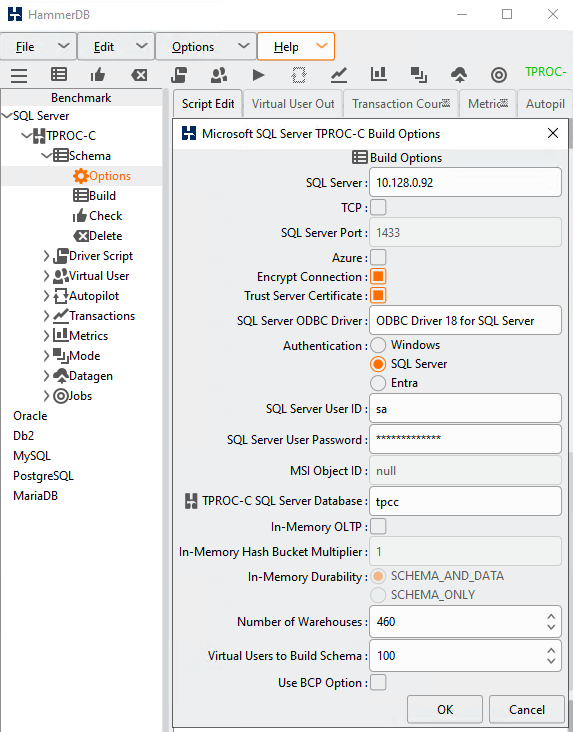Click the TPROC-C SQL Server Database field
This screenshot has height=732, width=573.
pos(465,501)
